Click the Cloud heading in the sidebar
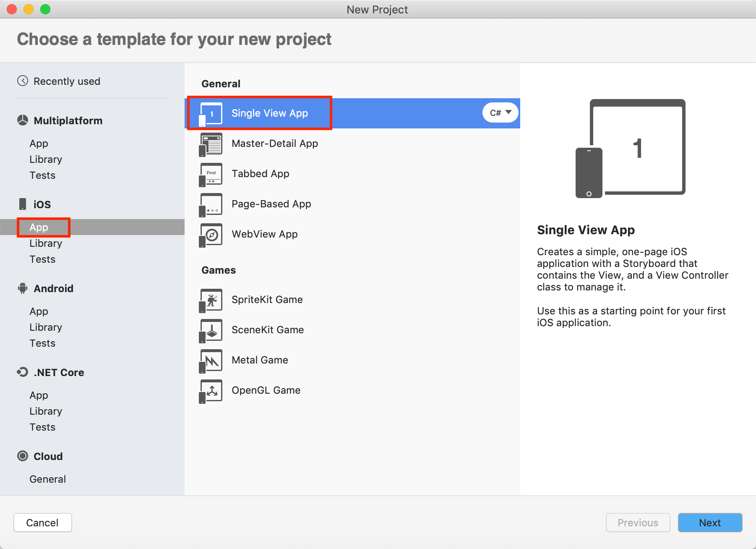This screenshot has height=549, width=756. tap(48, 456)
